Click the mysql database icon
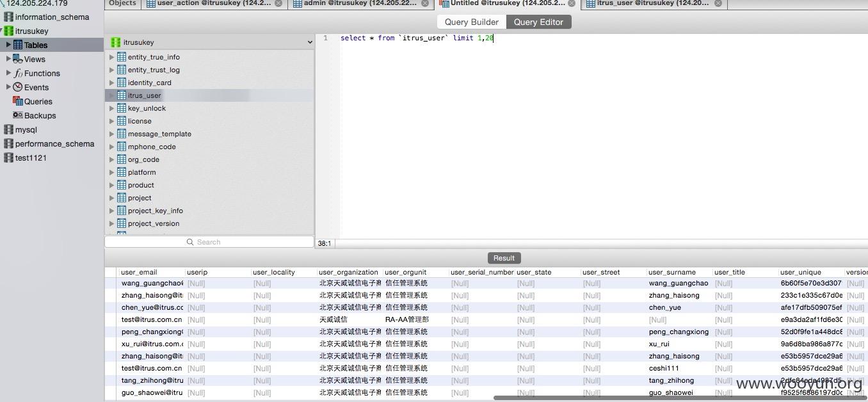Viewport: 868px width, 402px height. click(8, 129)
